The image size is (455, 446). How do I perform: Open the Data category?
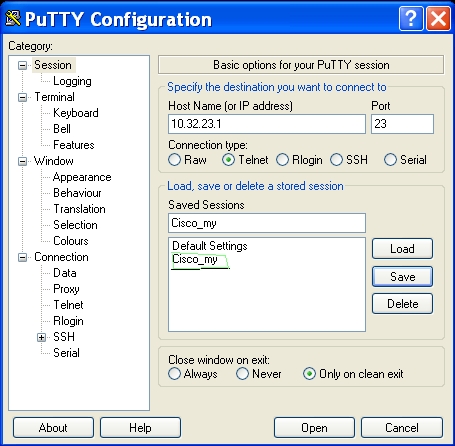pyautogui.click(x=65, y=273)
